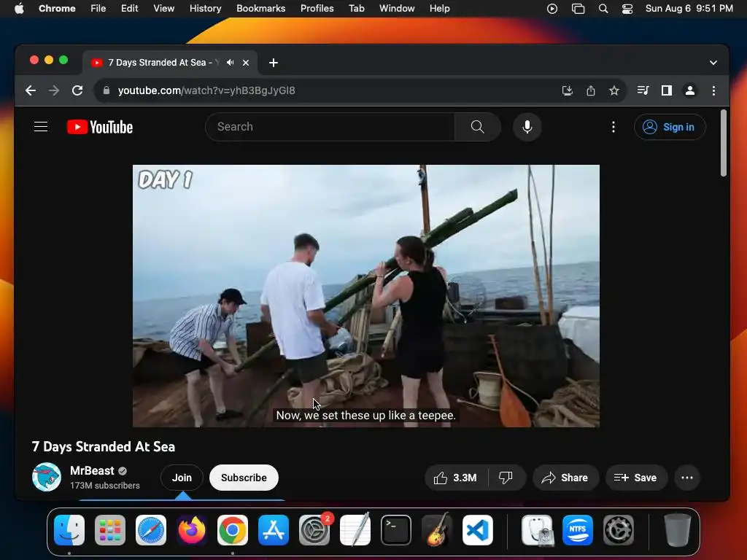Click the video title text
This screenshot has width=747, height=560.
click(104, 447)
